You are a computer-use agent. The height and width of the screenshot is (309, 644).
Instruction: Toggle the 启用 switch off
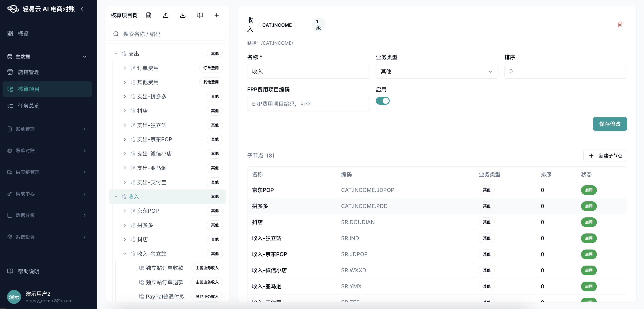coord(382,101)
